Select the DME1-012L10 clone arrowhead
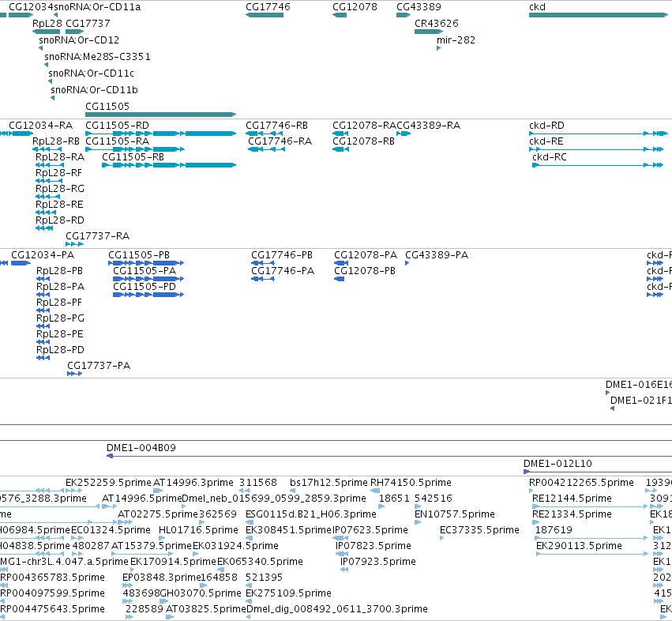The height and width of the screenshot is (621, 672). (527, 472)
